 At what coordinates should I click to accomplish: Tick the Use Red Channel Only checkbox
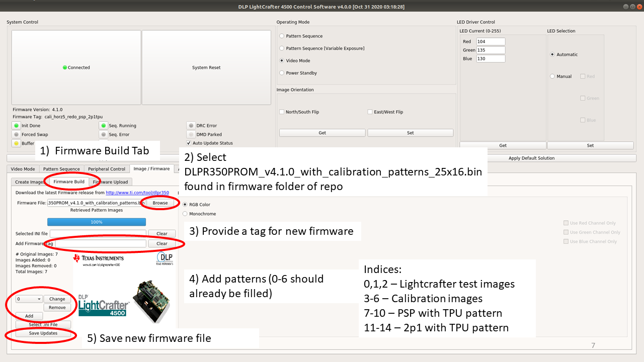point(566,223)
